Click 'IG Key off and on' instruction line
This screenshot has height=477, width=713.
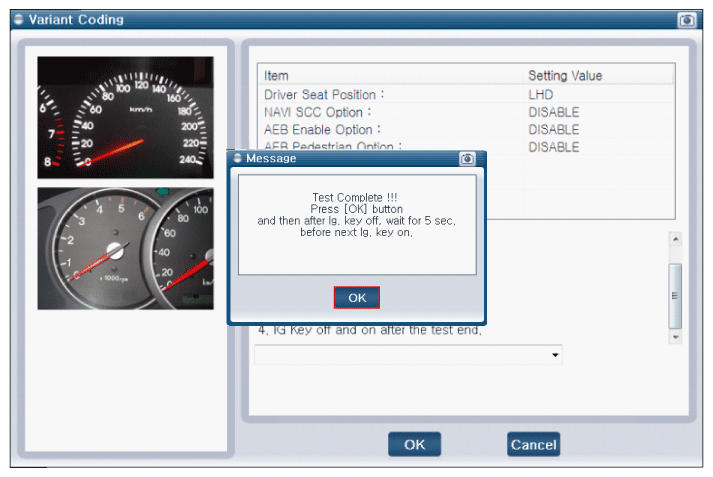pyautogui.click(x=369, y=330)
